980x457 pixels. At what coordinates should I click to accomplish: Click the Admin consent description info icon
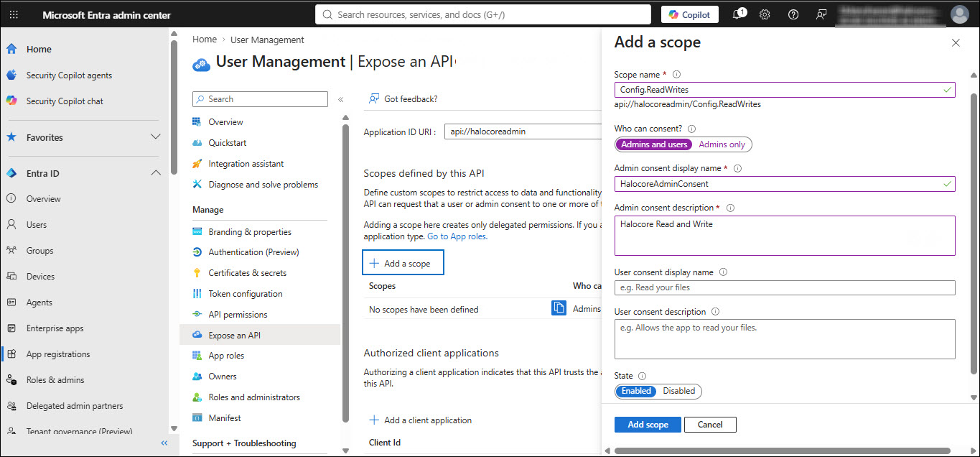(730, 208)
